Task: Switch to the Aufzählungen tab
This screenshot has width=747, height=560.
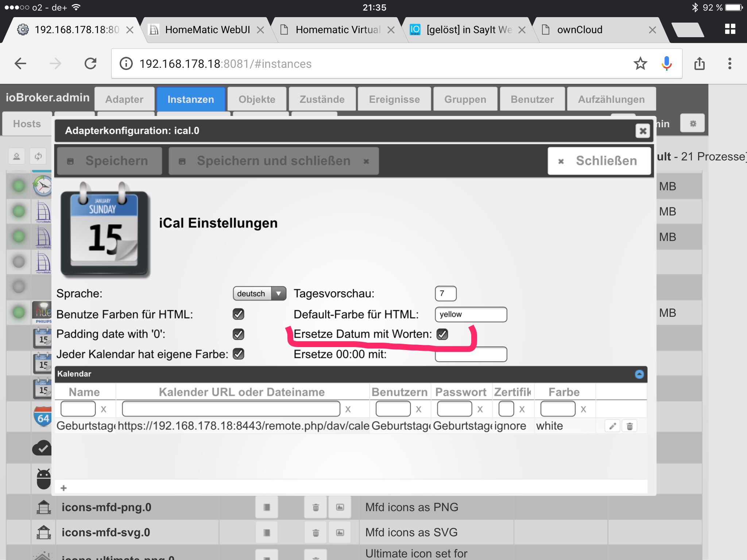Action: pos(611,99)
